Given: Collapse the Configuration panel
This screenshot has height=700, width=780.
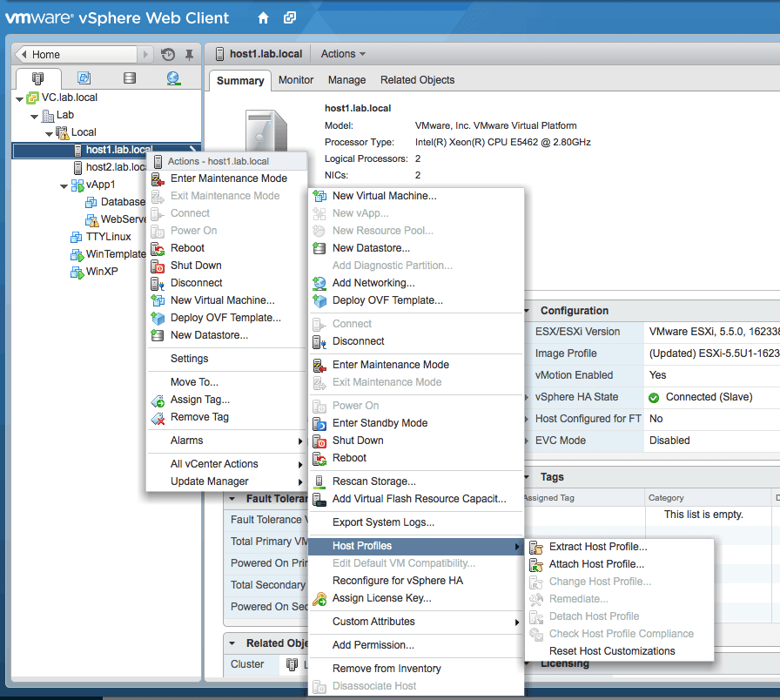Looking at the screenshot, I should (527, 311).
